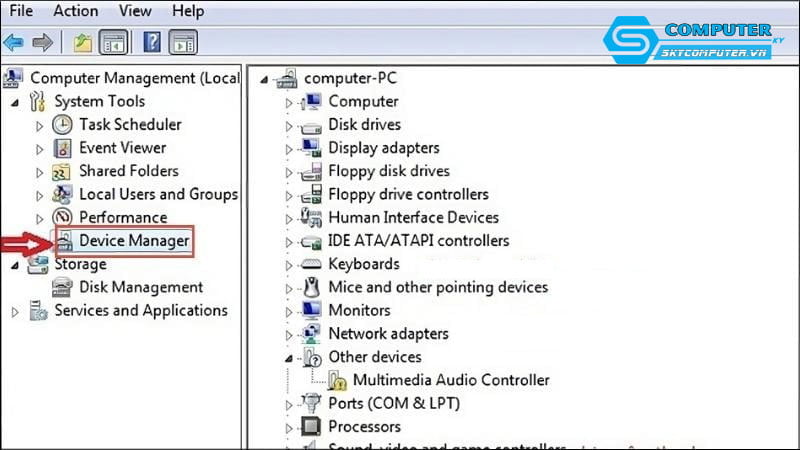
Task: Open the View menu
Action: [135, 11]
